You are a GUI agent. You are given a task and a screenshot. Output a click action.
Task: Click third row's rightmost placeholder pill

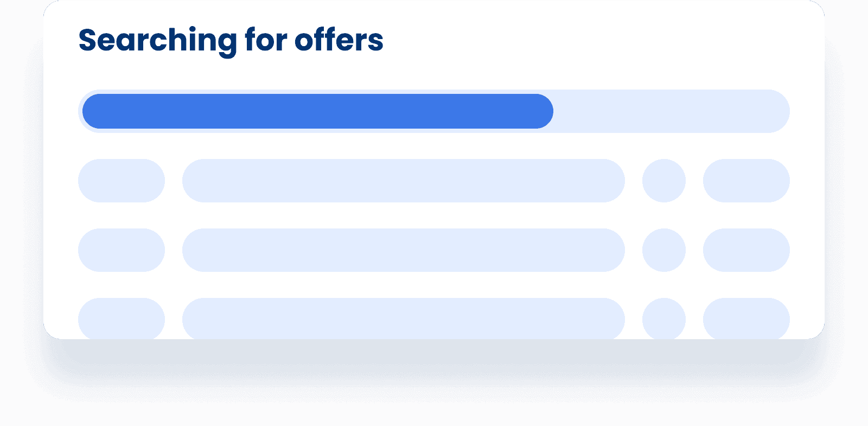tap(746, 319)
